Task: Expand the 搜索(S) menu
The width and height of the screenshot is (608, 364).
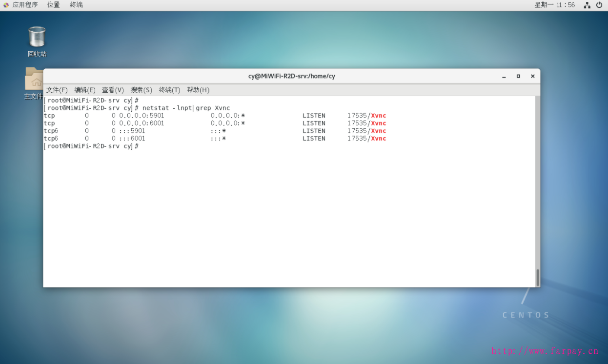Action: click(141, 90)
